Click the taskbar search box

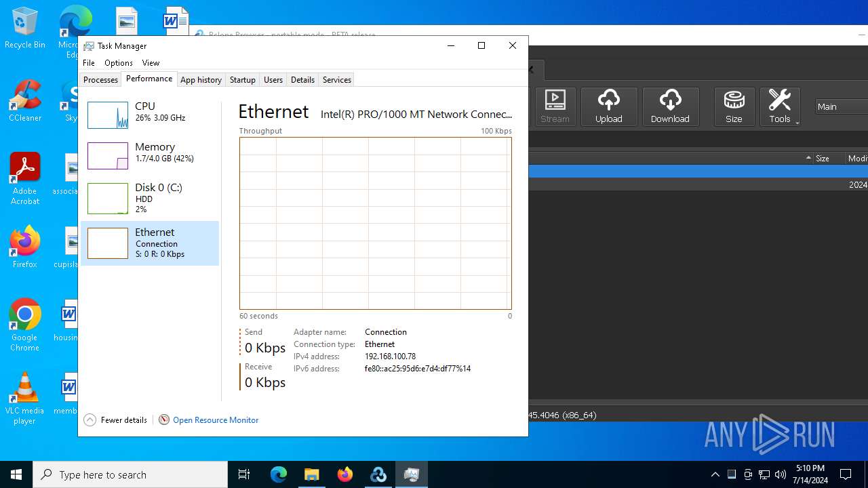130,474
